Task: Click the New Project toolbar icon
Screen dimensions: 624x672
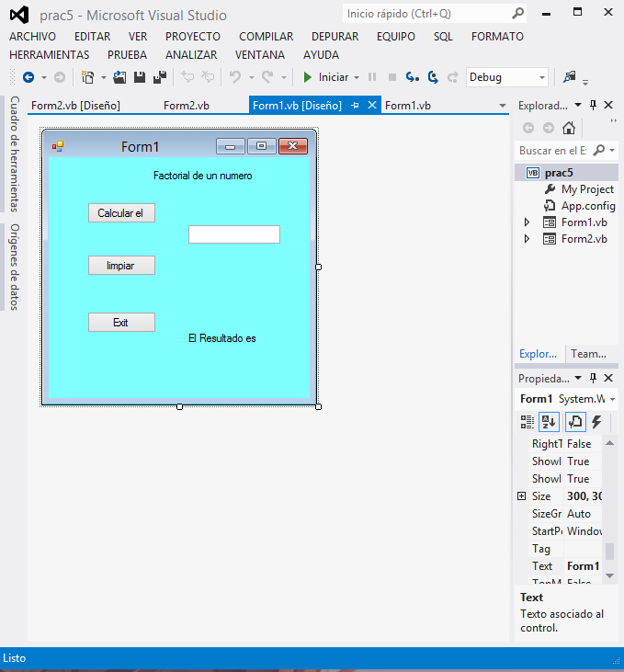Action: pyautogui.click(x=87, y=77)
